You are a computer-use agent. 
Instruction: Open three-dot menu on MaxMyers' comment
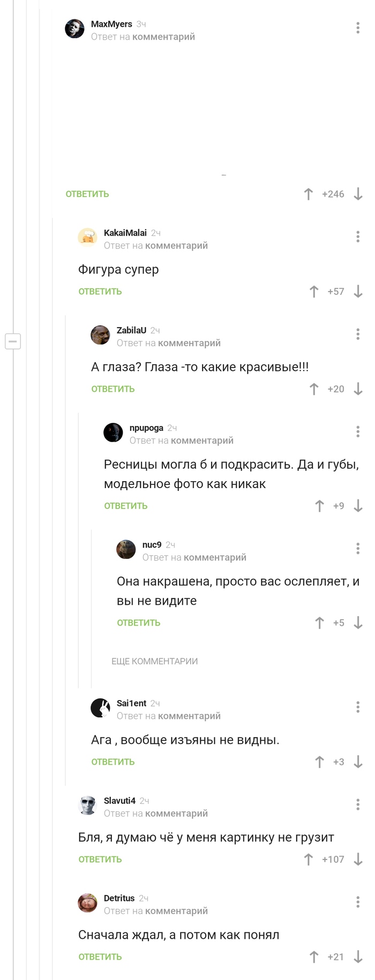pos(358,28)
